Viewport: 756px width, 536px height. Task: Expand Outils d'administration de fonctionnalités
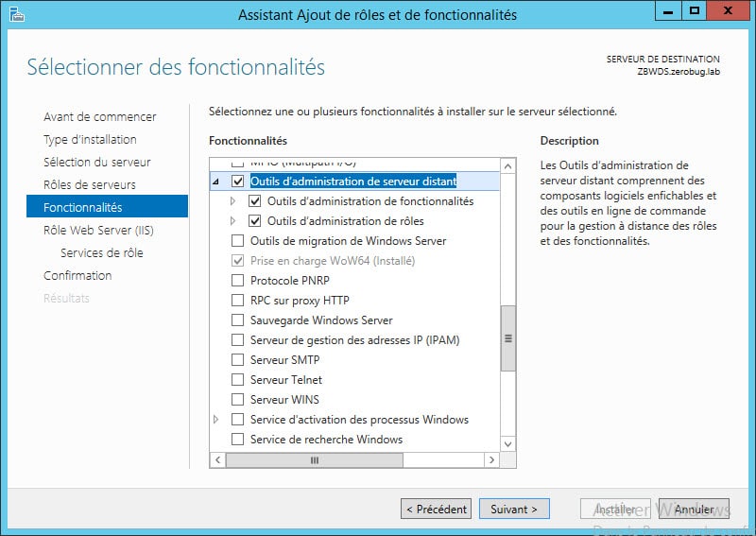click(x=232, y=201)
